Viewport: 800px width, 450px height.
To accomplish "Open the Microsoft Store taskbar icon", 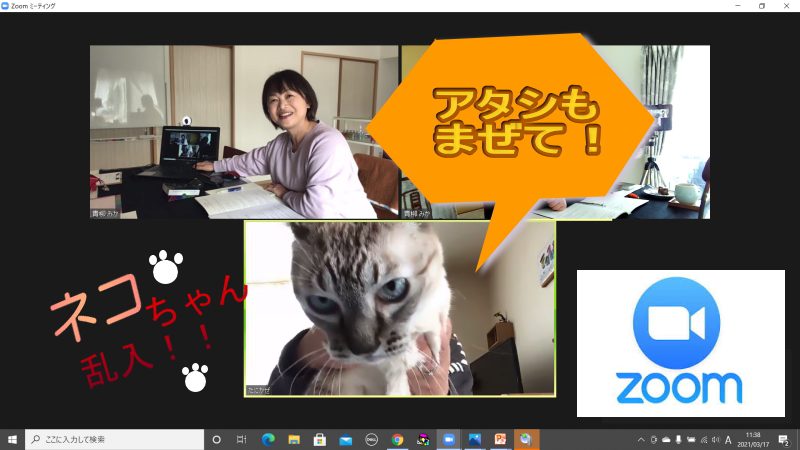I will 320,439.
